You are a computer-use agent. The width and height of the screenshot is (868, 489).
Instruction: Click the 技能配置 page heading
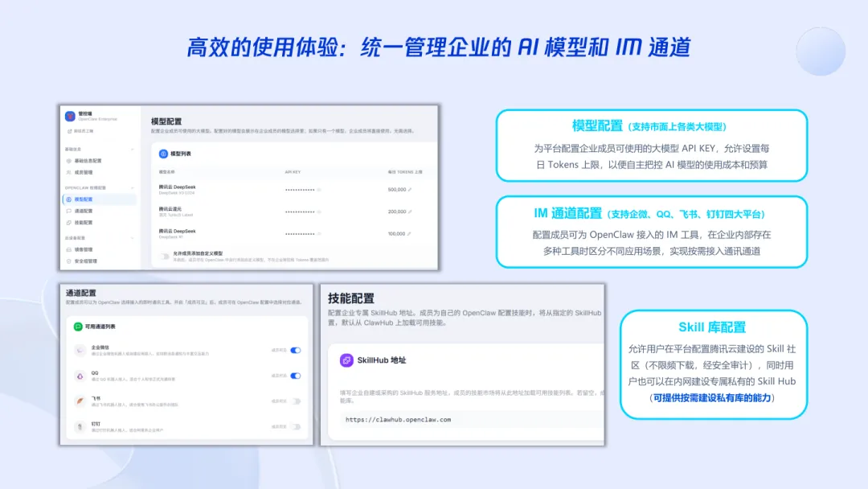[351, 298]
